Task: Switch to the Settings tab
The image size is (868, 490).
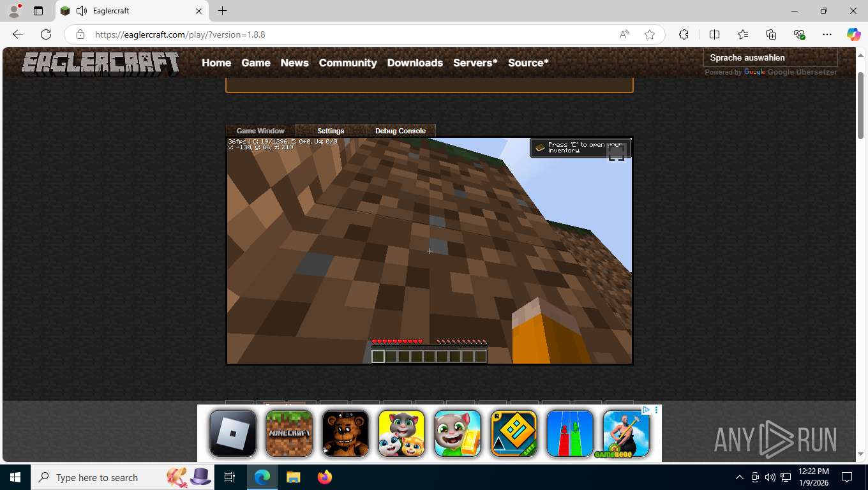Action: tap(331, 131)
